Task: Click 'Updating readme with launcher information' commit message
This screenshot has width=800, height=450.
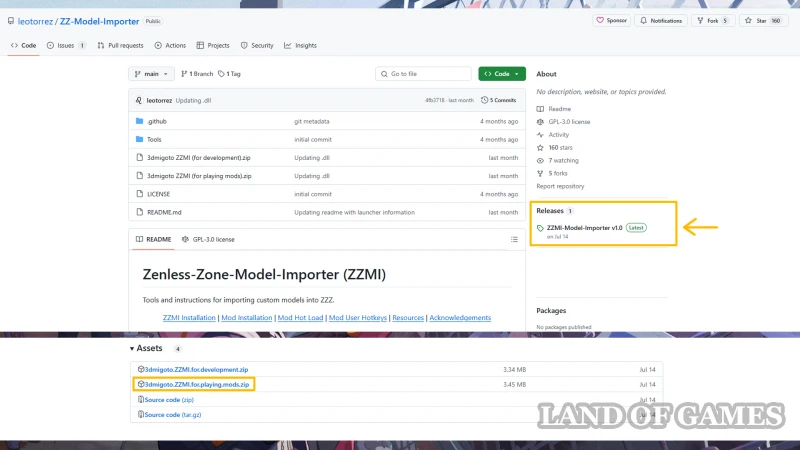Action: coord(354,212)
